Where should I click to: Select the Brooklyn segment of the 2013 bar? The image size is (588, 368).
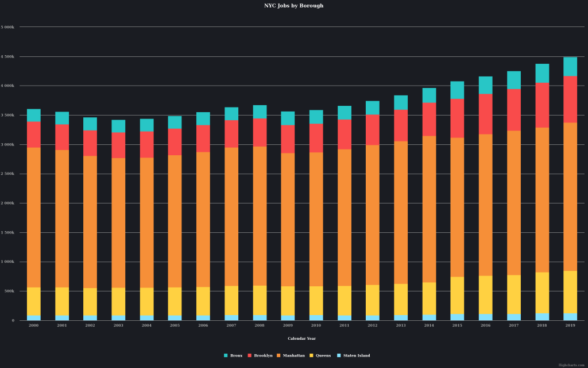tap(401, 125)
